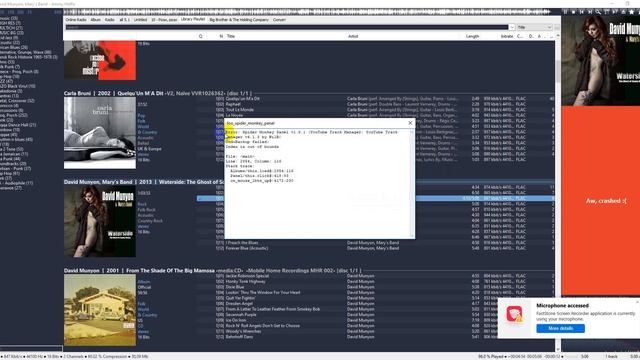Click 'Country Rock' genre tag under Waterside
The width and height of the screenshot is (640, 360).
150,221
